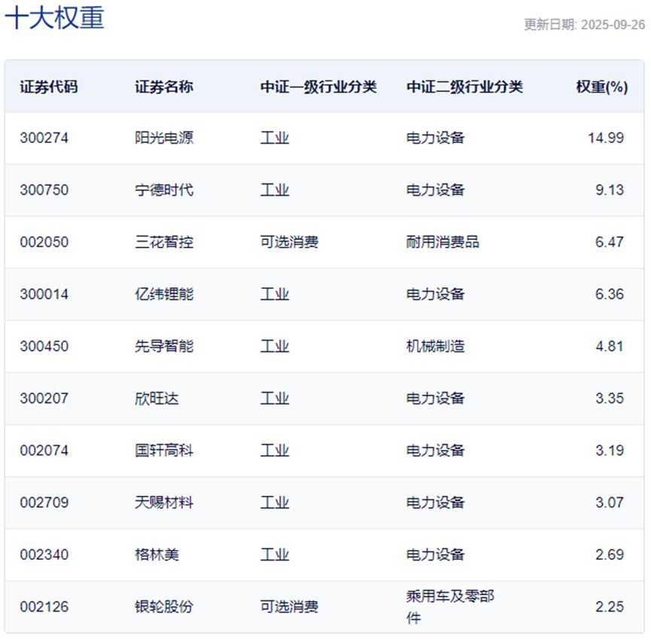Viewport: 651px width, 644px height.
Task: Click the update date 2025-09-26
Action: tap(613, 25)
